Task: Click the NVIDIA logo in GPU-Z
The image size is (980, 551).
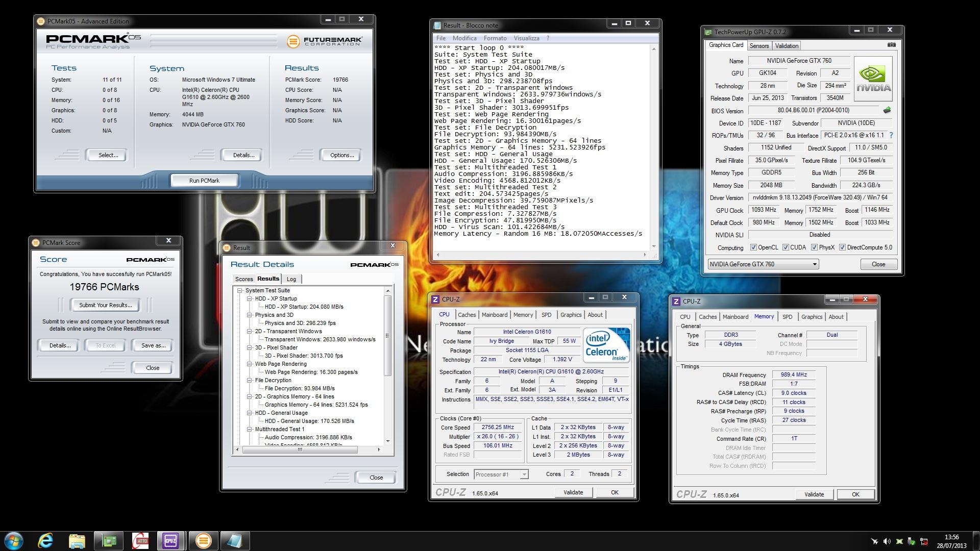Action: point(873,79)
